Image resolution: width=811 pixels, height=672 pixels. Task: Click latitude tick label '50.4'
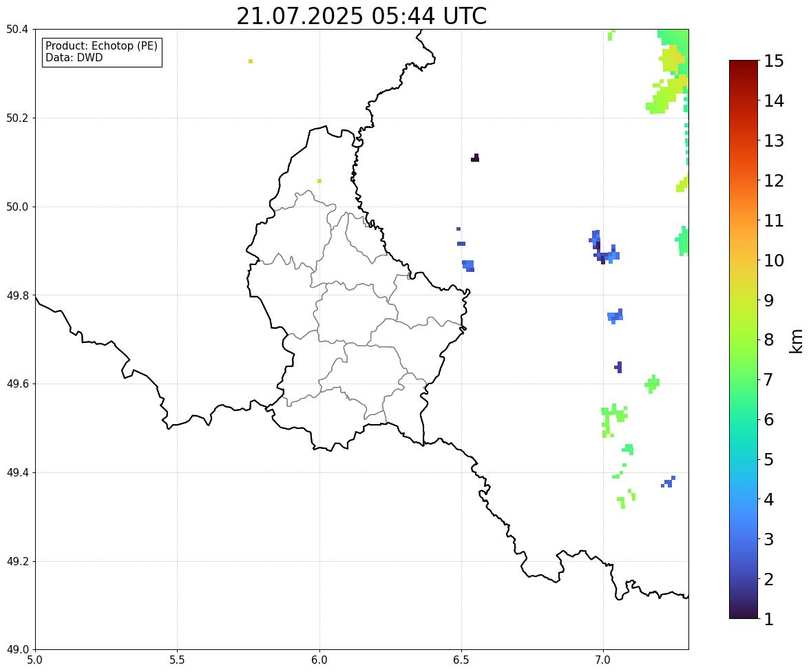pyautogui.click(x=17, y=30)
